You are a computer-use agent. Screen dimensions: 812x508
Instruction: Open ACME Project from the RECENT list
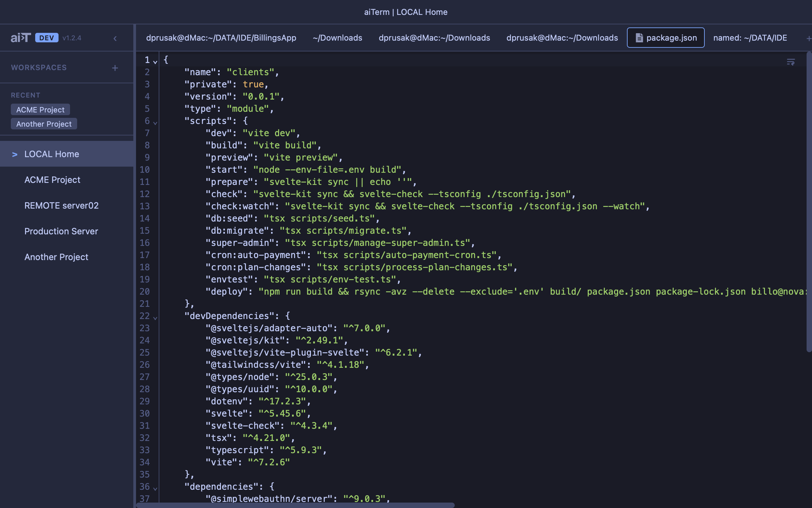(40, 109)
